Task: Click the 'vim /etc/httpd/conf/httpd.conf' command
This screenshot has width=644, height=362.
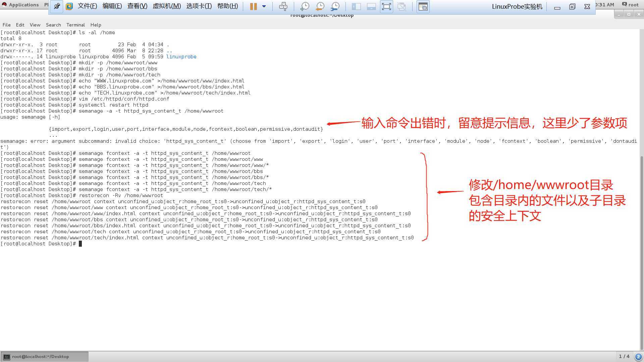Action: pos(124,99)
